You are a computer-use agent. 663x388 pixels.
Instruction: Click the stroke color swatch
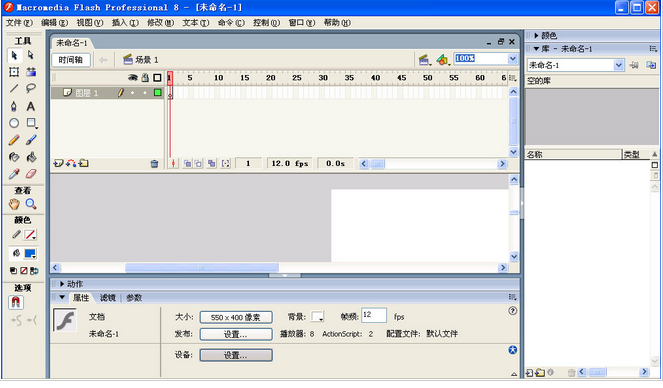tap(30, 235)
